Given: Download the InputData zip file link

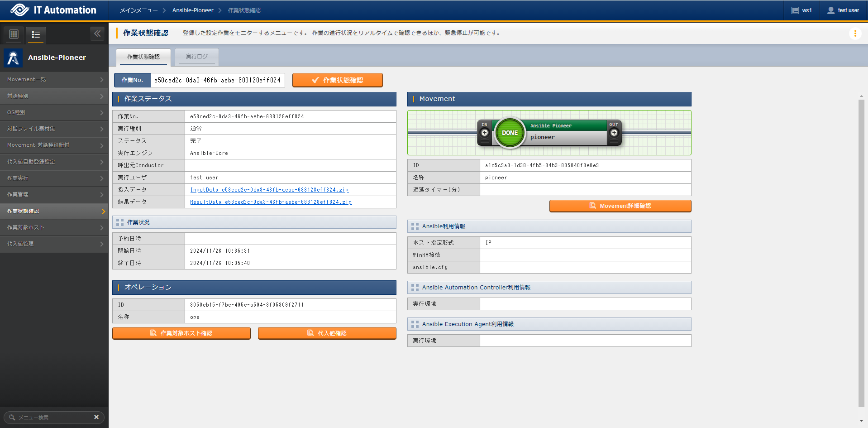Looking at the screenshot, I should tap(269, 190).
